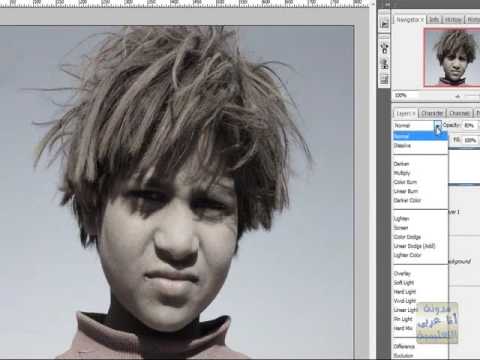Click the layer Opacity value field
480x360 pixels.
470,125
